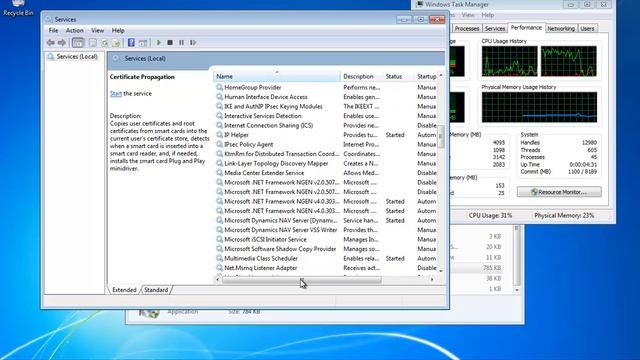The image size is (640, 360).
Task: Select IKE and AuthIP IPsec Keying Modules row
Action: pos(273,107)
